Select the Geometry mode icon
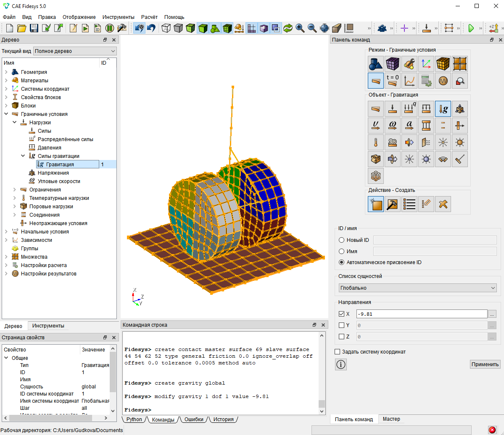 375,64
